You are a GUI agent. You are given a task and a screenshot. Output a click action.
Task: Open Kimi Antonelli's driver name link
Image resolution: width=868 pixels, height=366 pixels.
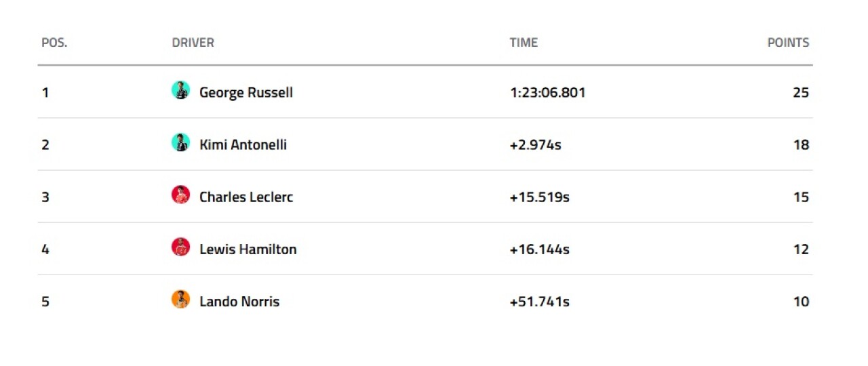click(243, 144)
